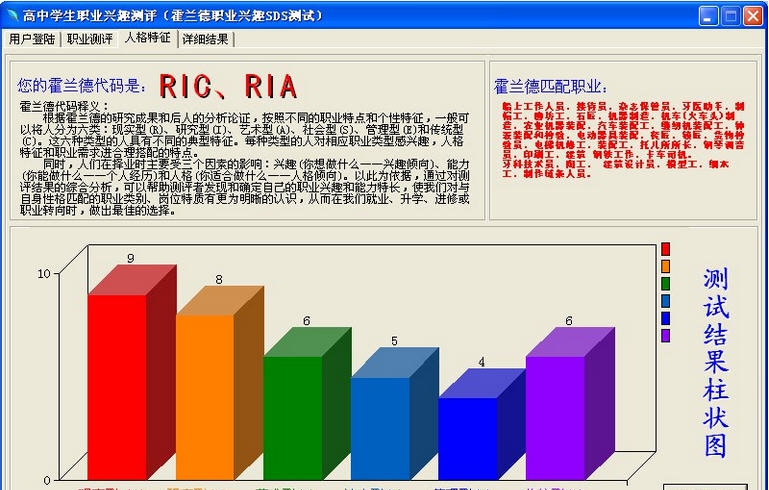Click the value label 4 above blue bar
This screenshot has width=769, height=490.
coord(482,362)
